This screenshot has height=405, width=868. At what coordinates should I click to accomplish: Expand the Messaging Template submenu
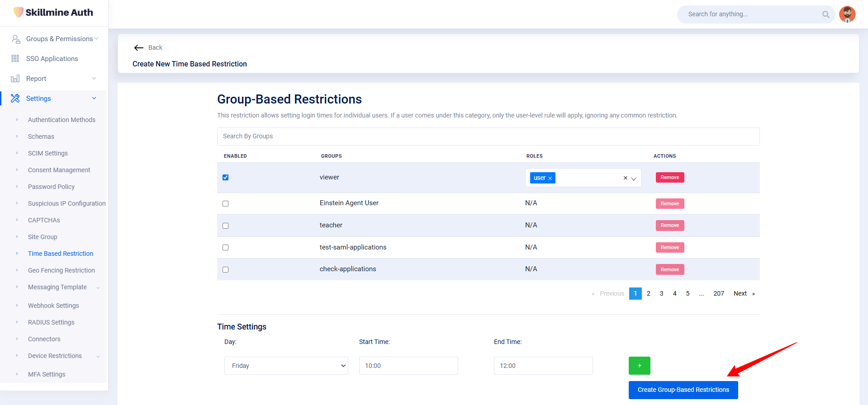[98, 287]
